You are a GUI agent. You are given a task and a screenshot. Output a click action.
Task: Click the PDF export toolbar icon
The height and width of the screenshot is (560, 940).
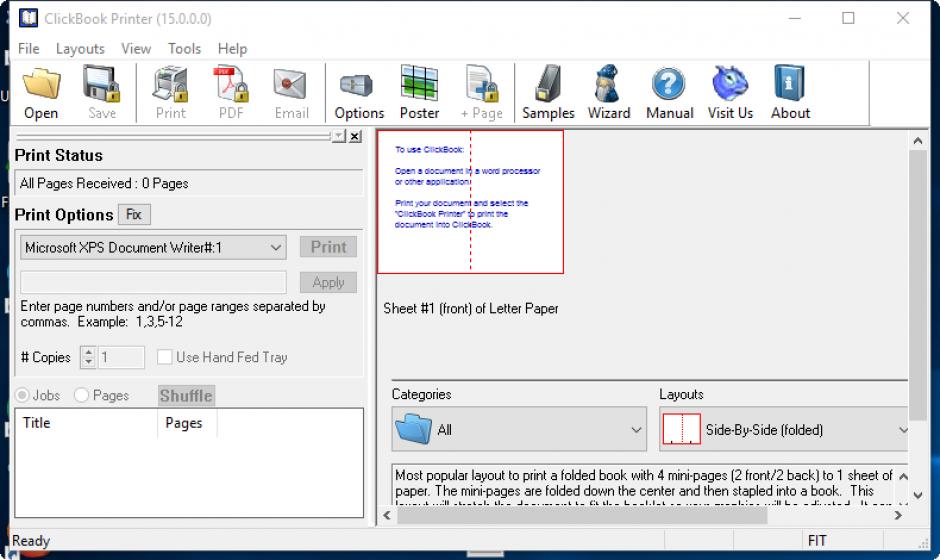[231, 85]
